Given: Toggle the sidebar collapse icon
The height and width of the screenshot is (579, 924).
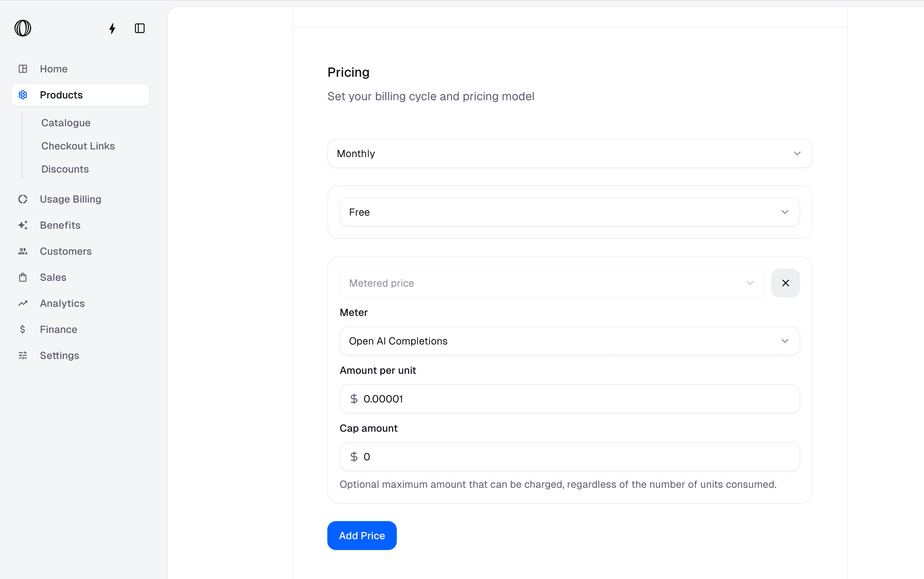Looking at the screenshot, I should [x=139, y=28].
